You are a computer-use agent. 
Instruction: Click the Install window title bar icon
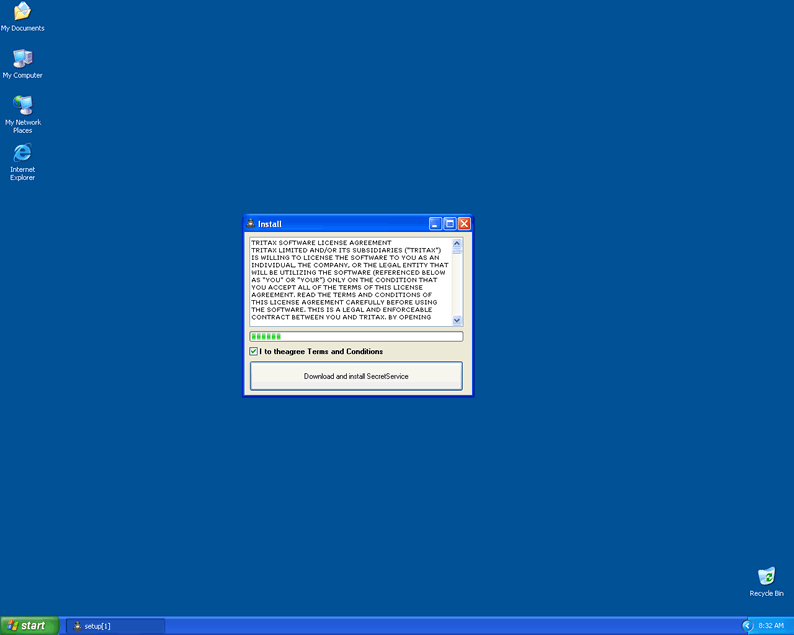click(x=251, y=224)
